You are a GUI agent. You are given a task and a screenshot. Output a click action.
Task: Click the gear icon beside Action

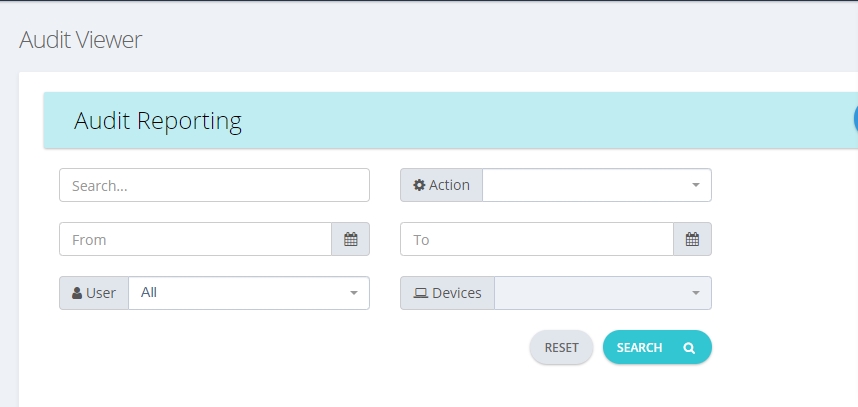[419, 185]
